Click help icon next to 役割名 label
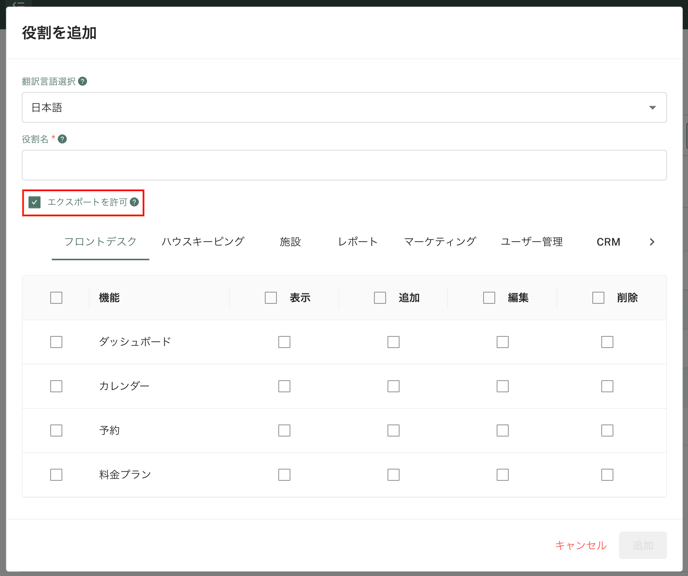This screenshot has width=688, height=576. pyautogui.click(x=62, y=139)
